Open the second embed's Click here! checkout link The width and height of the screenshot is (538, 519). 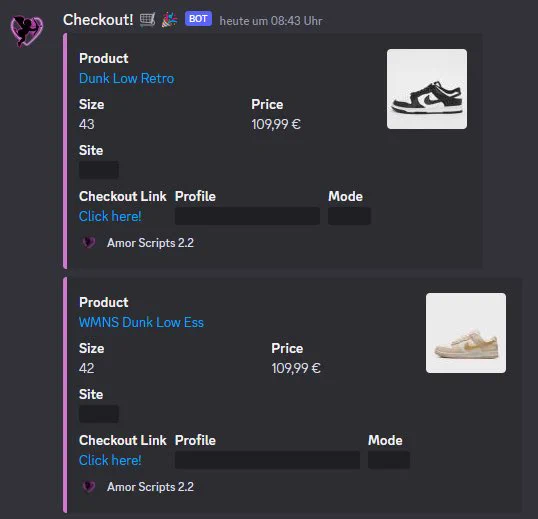click(x=110, y=460)
